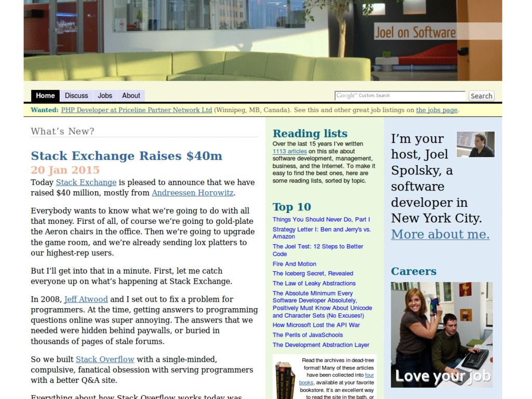Open 'The Joel Test: 12 Steps to Better Code'

pyautogui.click(x=318, y=250)
